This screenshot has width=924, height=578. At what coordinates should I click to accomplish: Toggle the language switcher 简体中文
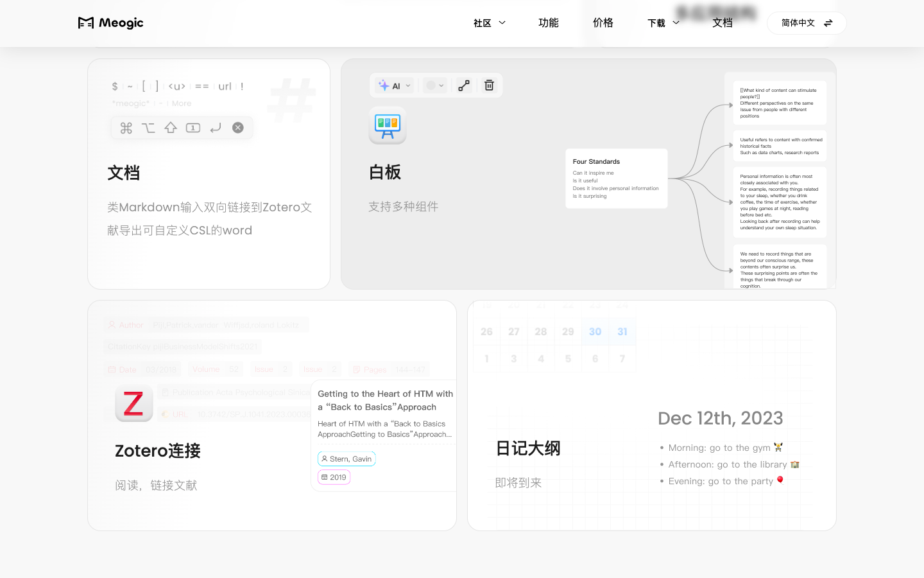pyautogui.click(x=806, y=23)
